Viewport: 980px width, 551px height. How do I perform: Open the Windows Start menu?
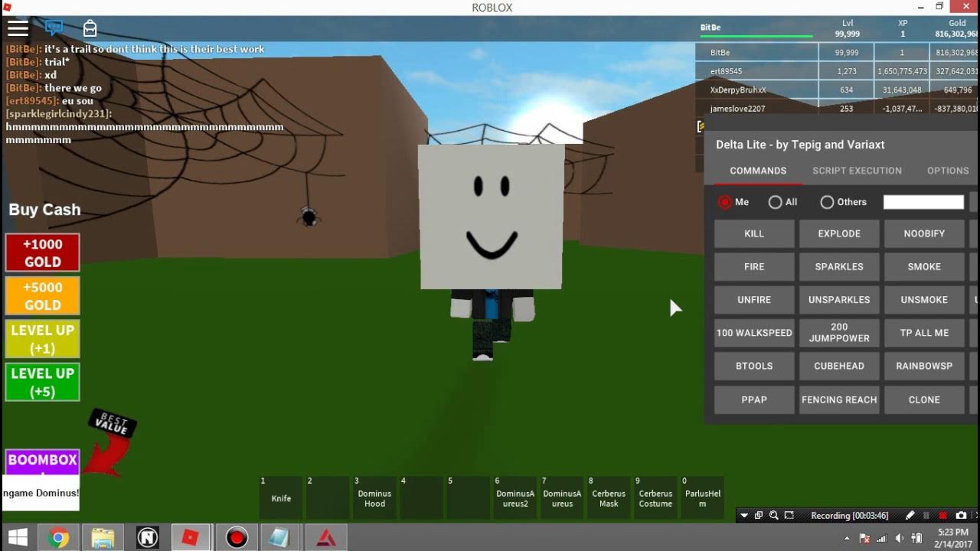[x=18, y=538]
